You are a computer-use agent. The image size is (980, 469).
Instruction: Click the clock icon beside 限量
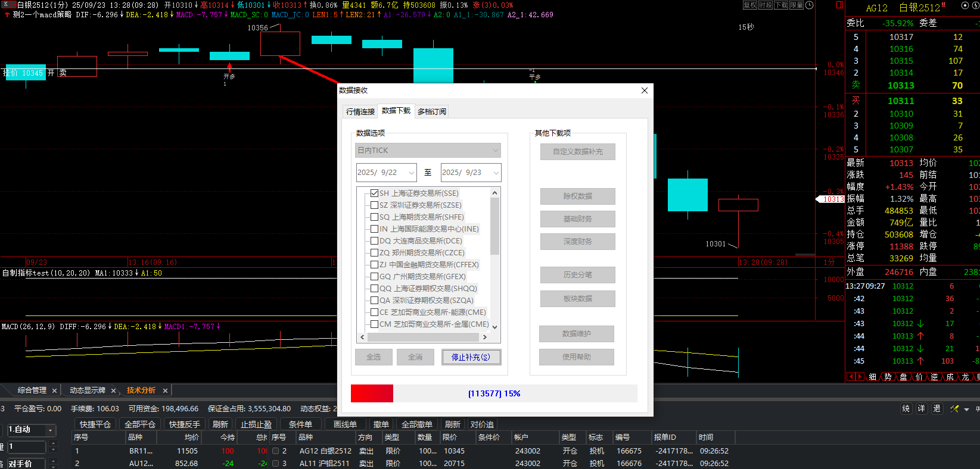[x=809, y=5]
